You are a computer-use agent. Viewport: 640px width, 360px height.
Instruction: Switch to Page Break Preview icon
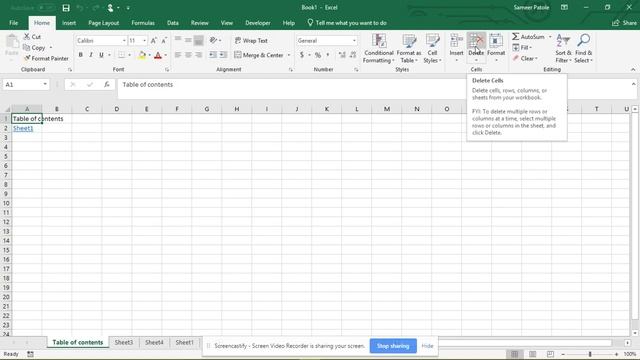[550, 354]
